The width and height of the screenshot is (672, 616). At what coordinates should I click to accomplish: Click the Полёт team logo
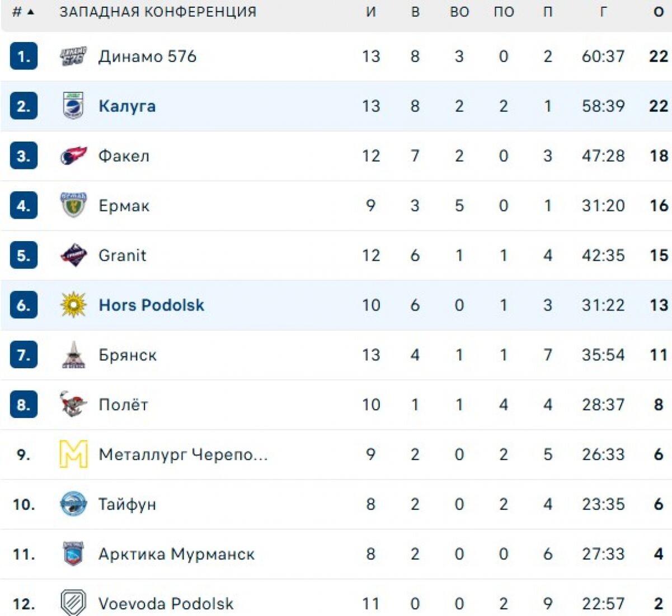pos(73,404)
